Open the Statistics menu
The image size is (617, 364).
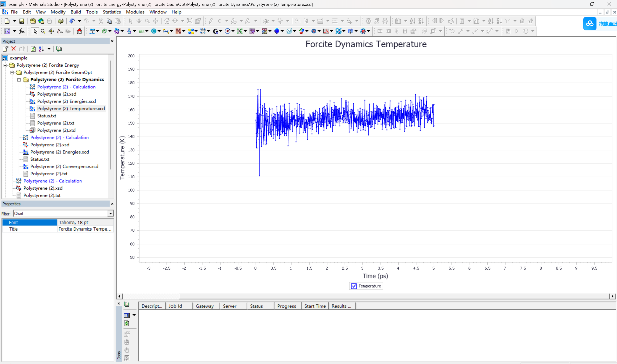pyautogui.click(x=112, y=12)
